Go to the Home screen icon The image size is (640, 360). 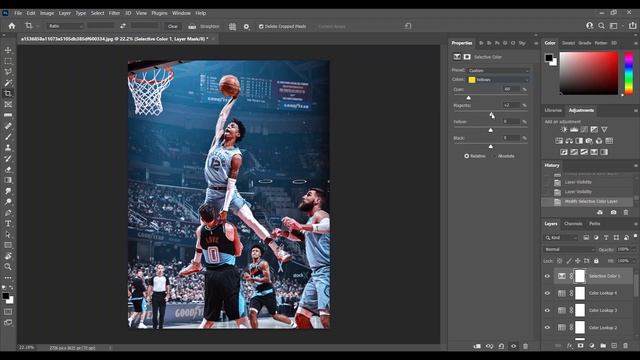pos(12,26)
